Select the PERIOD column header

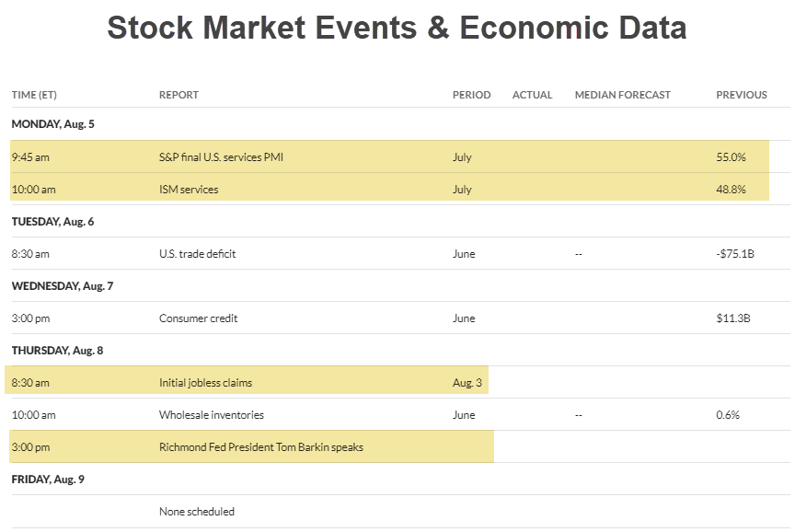point(471,94)
